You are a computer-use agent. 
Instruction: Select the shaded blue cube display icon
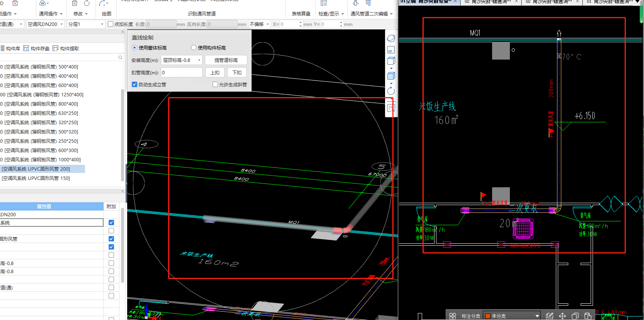pos(391,76)
